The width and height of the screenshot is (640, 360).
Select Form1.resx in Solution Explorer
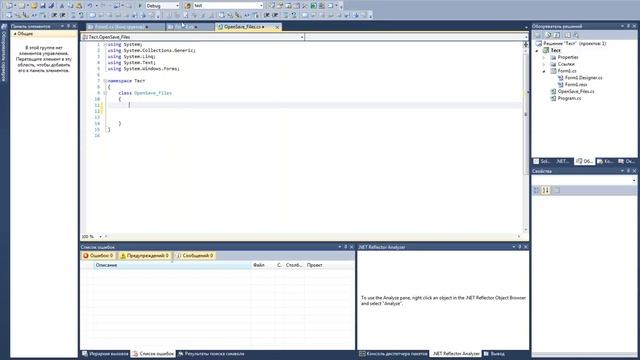(576, 85)
